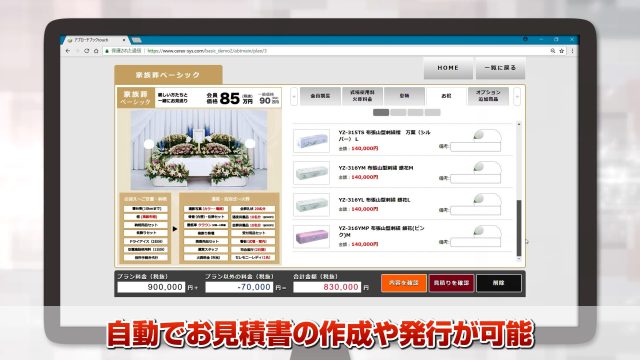
Task: Select the second page indicator bar
Action: coord(398,112)
